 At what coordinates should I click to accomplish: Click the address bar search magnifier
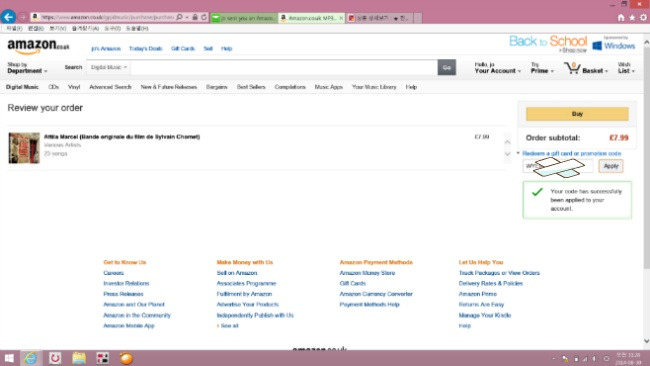click(179, 17)
